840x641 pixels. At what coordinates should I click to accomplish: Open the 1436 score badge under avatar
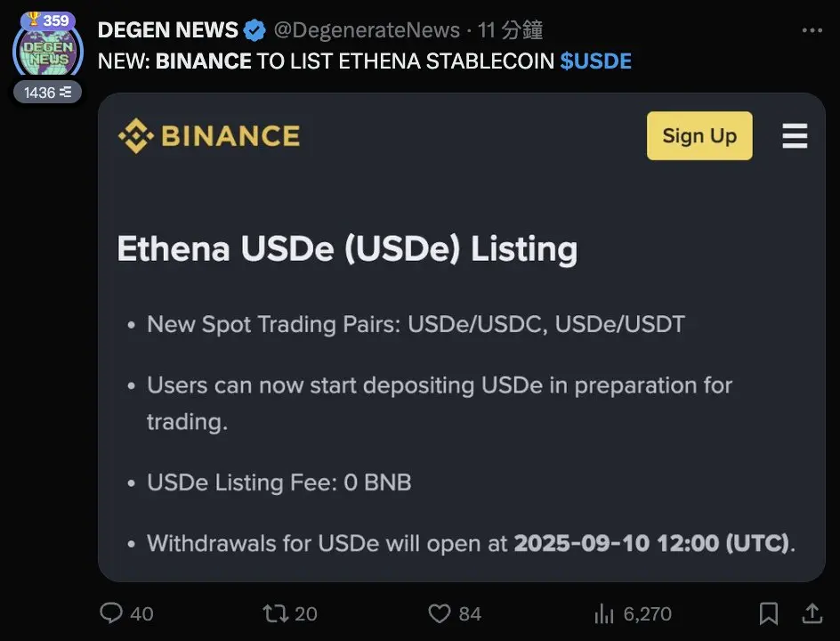(x=48, y=93)
